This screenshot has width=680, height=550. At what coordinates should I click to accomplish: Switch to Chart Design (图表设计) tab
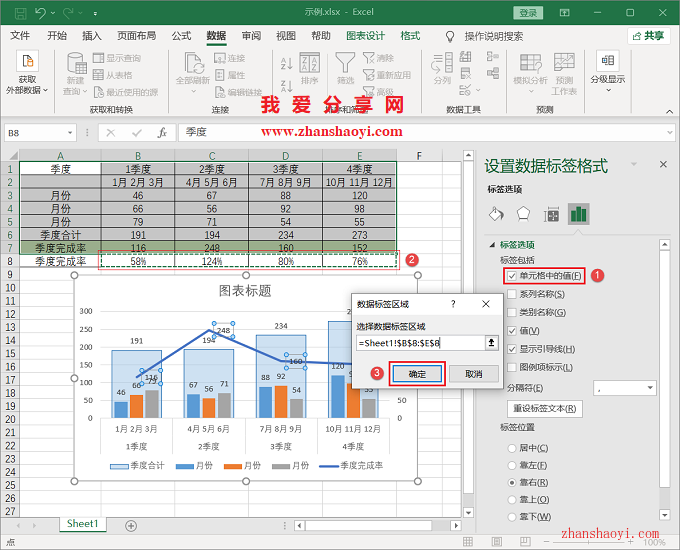pyautogui.click(x=365, y=36)
